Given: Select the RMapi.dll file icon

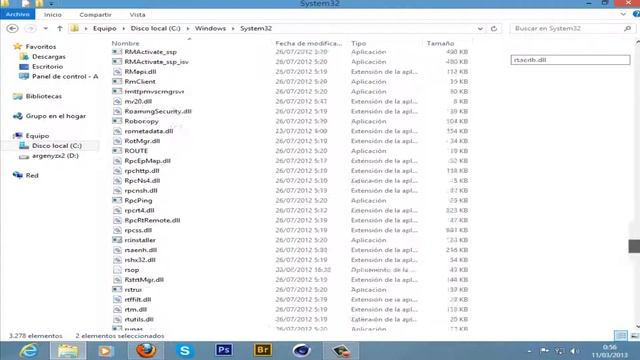Looking at the screenshot, I should coord(117,72).
